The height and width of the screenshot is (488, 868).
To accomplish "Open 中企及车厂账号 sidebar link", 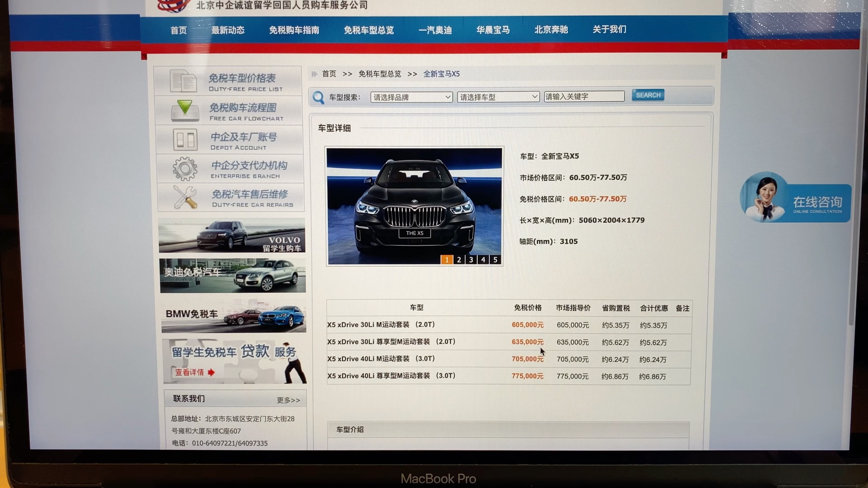I will pos(230,140).
